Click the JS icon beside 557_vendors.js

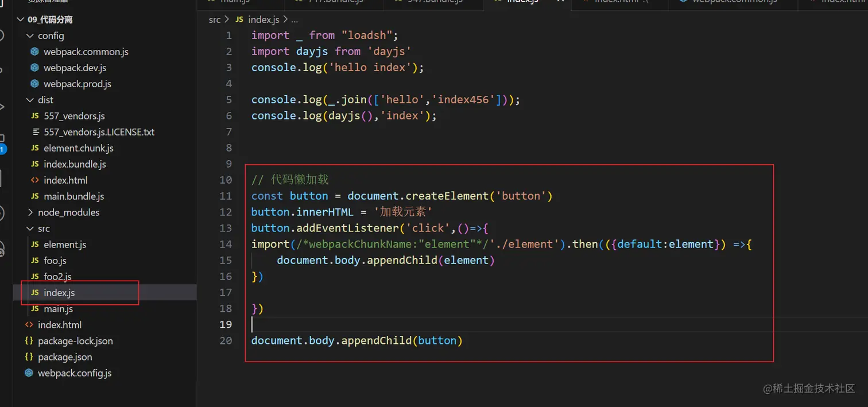pyautogui.click(x=34, y=116)
